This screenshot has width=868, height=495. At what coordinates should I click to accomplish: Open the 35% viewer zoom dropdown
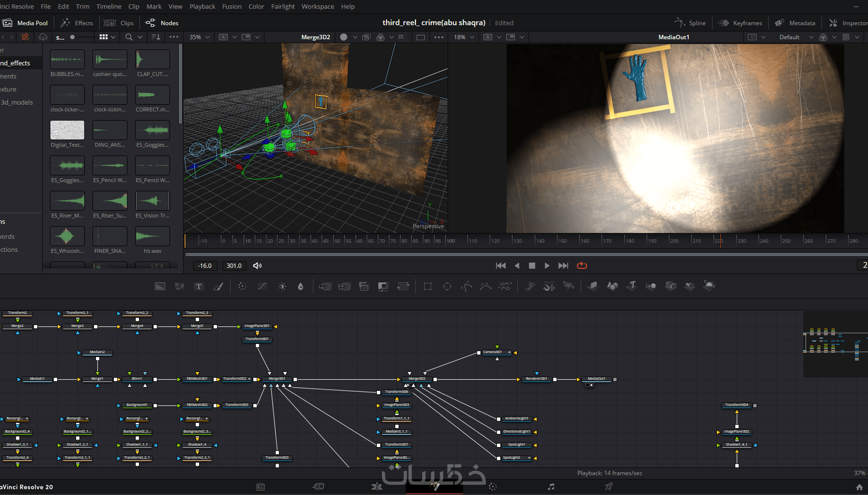(201, 37)
